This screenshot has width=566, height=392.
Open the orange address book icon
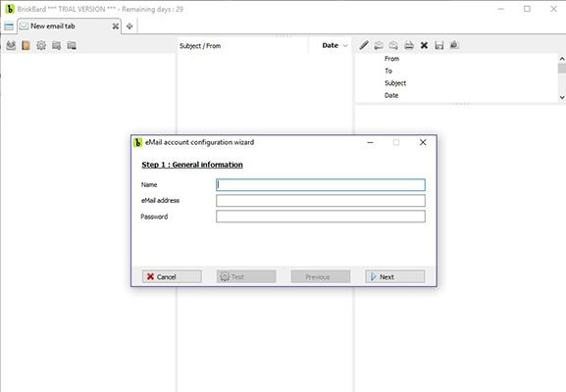tap(26, 45)
